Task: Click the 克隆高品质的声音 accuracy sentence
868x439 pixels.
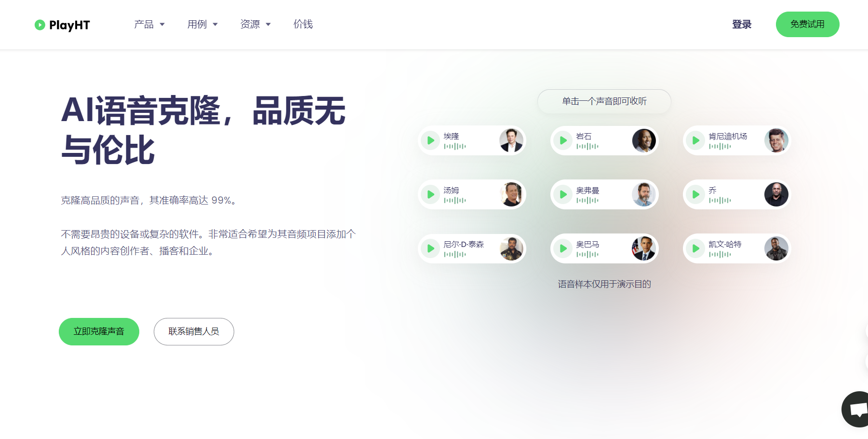Action: (149, 200)
